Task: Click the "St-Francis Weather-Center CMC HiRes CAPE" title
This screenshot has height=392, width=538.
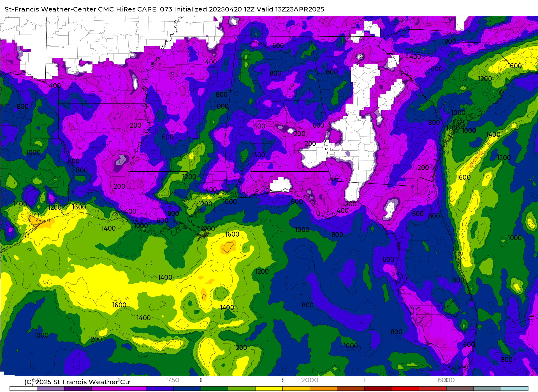Action: 80,9
